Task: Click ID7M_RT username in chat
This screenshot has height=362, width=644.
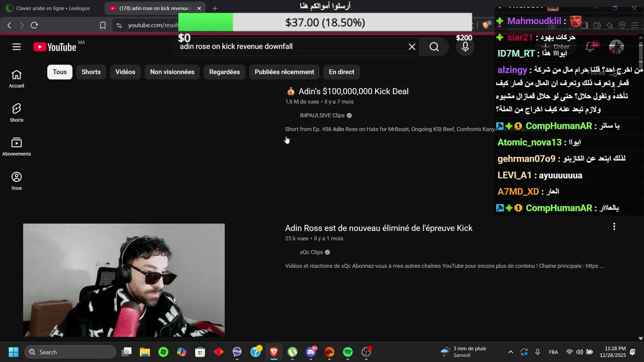Action: [x=516, y=54]
